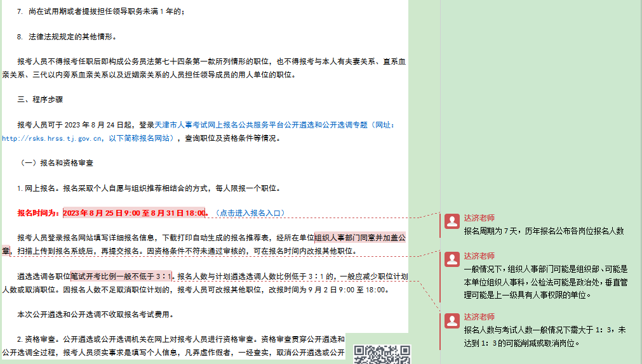Click the （一）报名和资格审查 subheading
This screenshot has height=364, width=642.
[x=57, y=163]
